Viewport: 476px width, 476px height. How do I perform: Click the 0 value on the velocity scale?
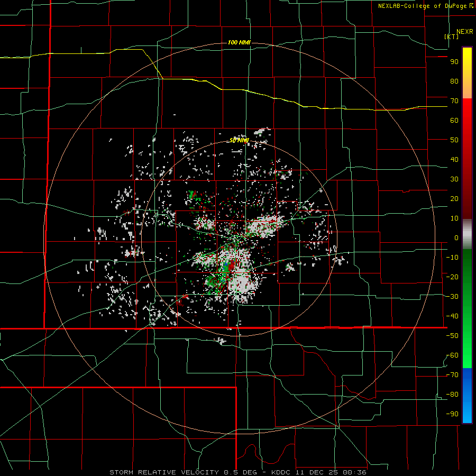[x=456, y=238]
